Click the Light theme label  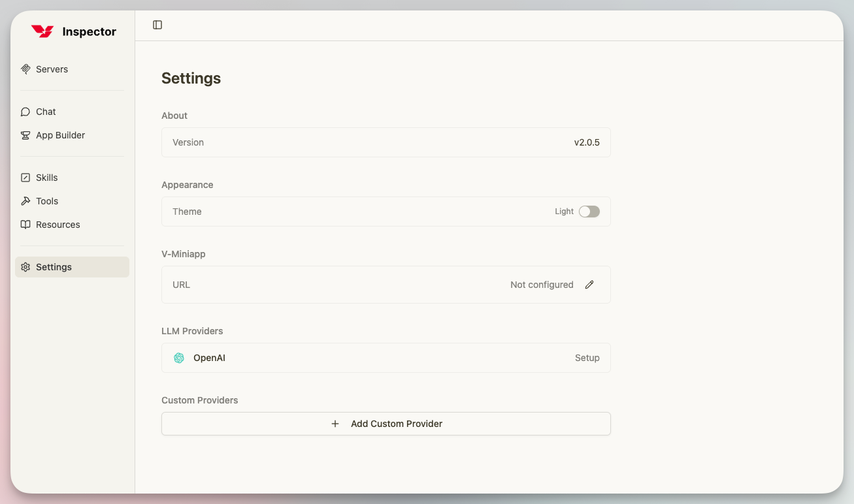[x=564, y=212]
